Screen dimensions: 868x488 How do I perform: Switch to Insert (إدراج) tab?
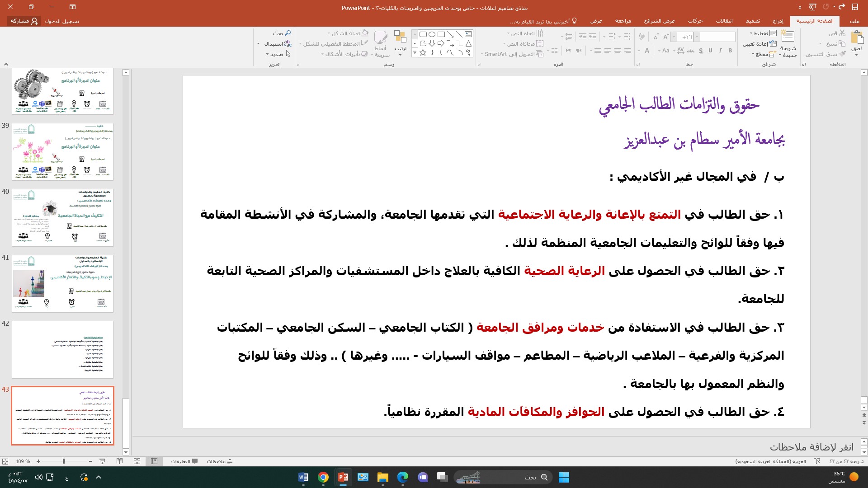coord(778,21)
